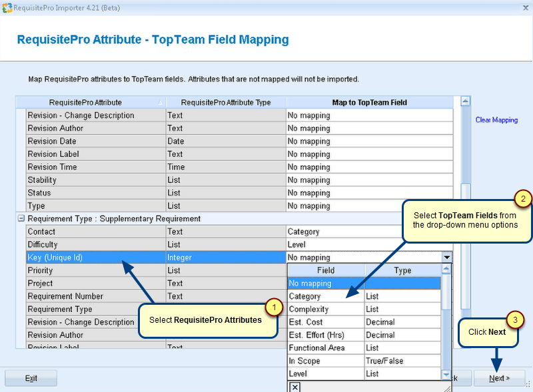Sort by RequisitePro Attribute column header
Viewport: 533px width, 392px height.
[x=90, y=102]
